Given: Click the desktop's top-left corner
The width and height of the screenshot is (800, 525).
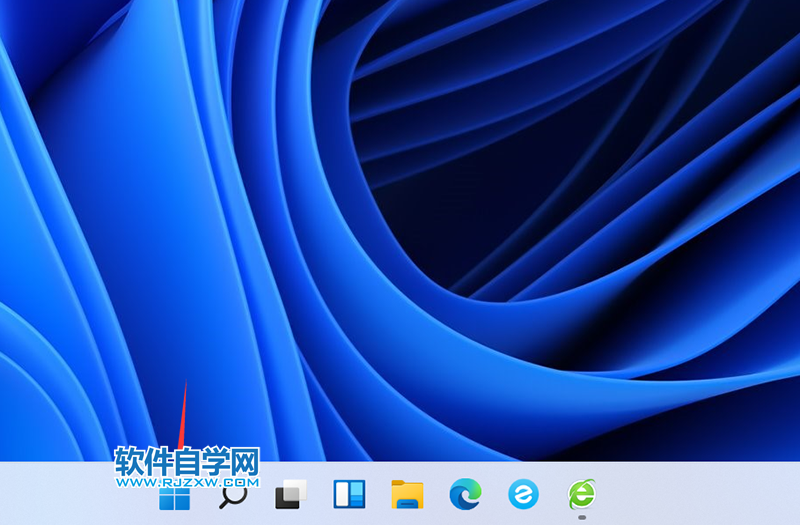Looking at the screenshot, I should (x=5, y=5).
